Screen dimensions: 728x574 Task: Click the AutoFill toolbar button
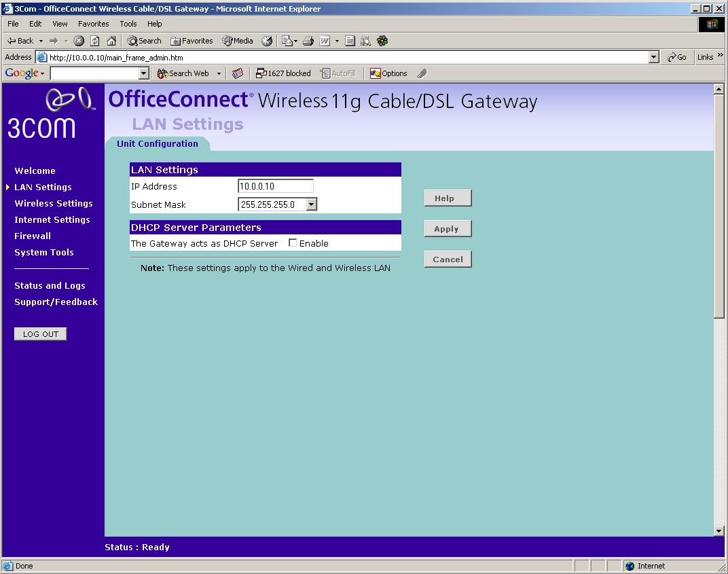(x=338, y=73)
